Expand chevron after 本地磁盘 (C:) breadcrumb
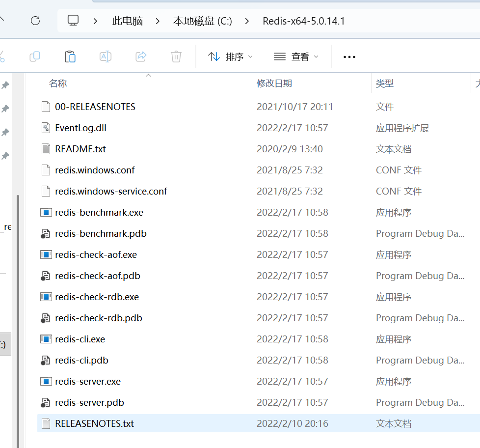 [247, 21]
